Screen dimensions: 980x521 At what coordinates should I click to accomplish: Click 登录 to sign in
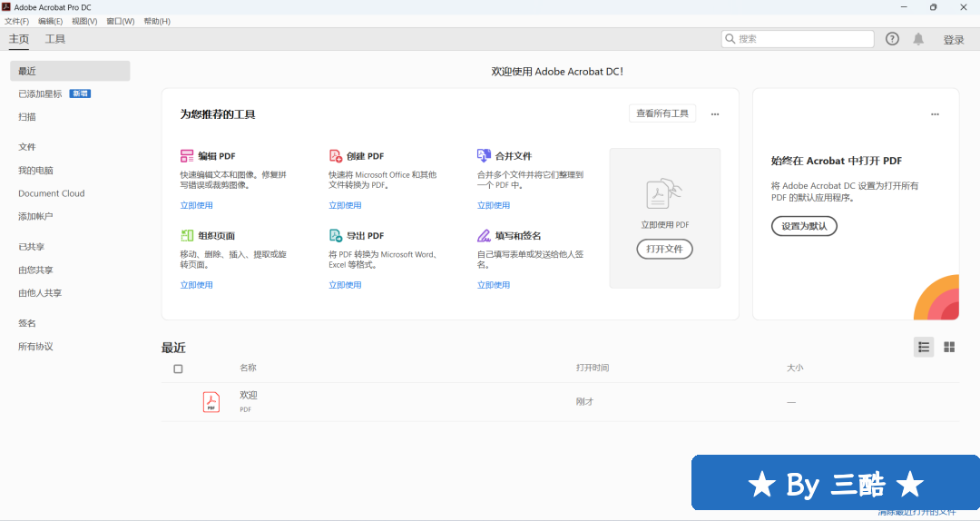[x=954, y=39]
